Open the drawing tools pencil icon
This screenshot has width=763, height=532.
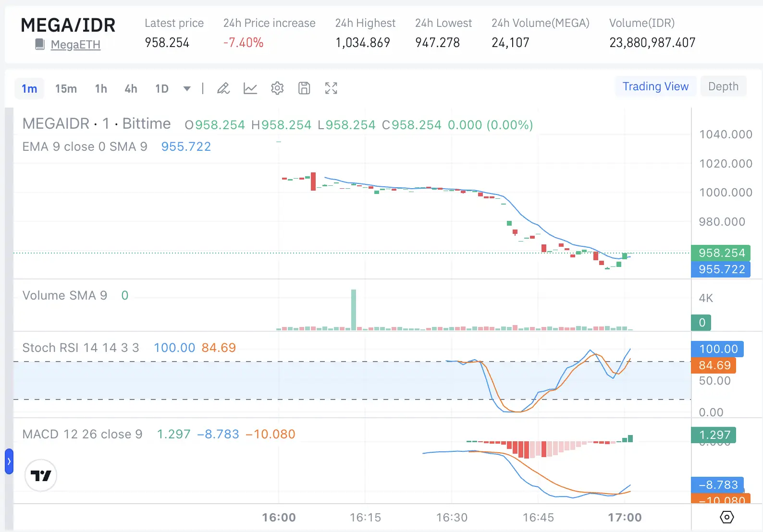tap(223, 88)
